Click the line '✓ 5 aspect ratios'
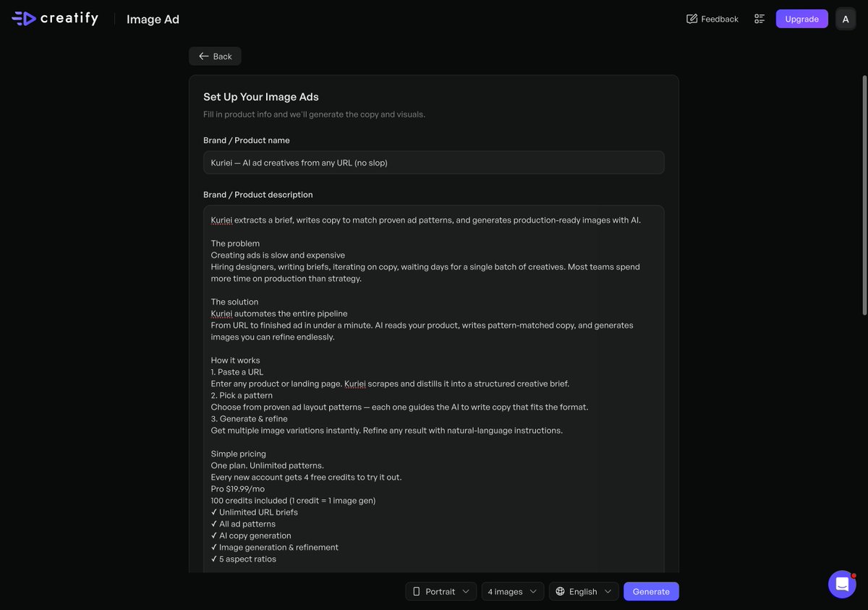Image resolution: width=868 pixels, height=610 pixels. pyautogui.click(x=244, y=559)
